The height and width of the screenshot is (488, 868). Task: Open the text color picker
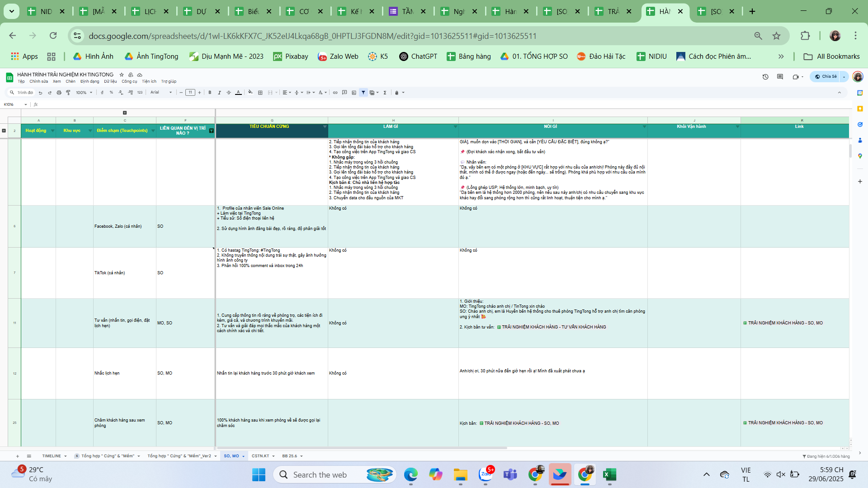(238, 93)
